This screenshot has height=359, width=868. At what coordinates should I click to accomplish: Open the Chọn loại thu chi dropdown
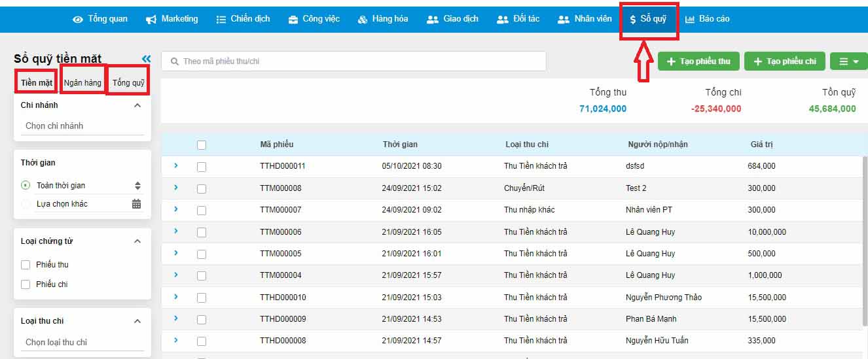click(82, 342)
